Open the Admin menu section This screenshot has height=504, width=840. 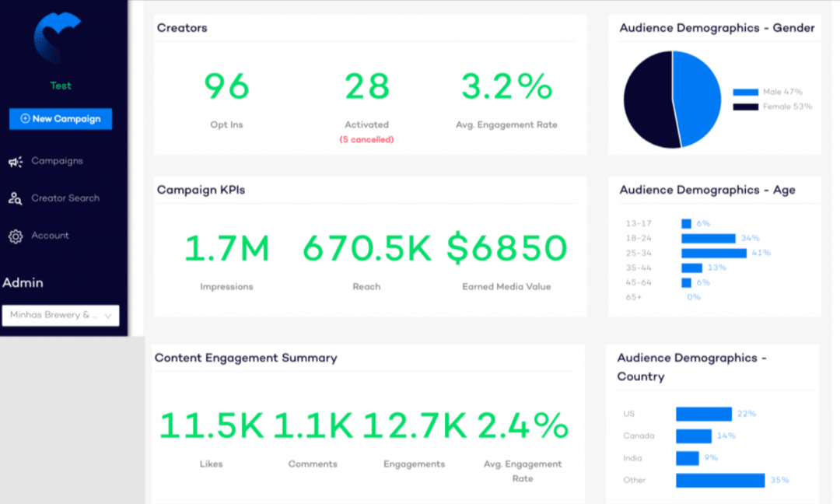coord(23,282)
